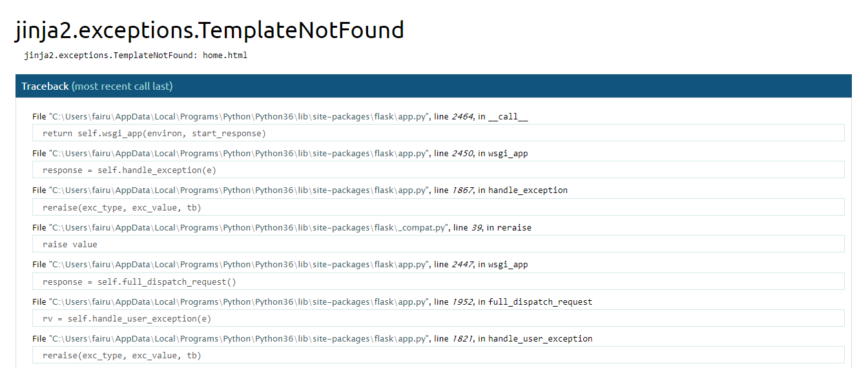The image size is (868, 368).
Task: Click the handle_exception function name at line 1867
Action: tap(528, 190)
